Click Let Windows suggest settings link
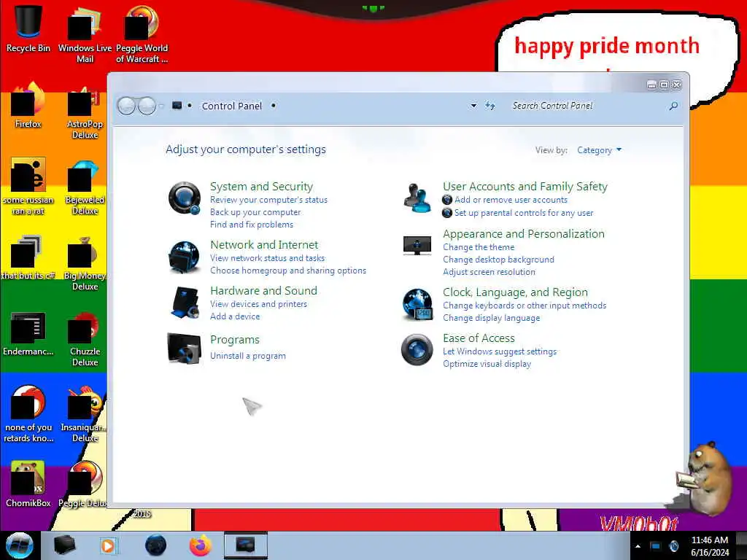This screenshot has width=747, height=560. click(x=500, y=352)
